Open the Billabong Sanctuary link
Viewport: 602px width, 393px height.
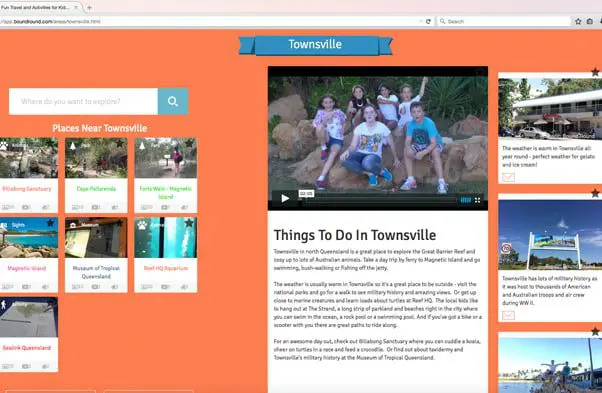coord(26,189)
